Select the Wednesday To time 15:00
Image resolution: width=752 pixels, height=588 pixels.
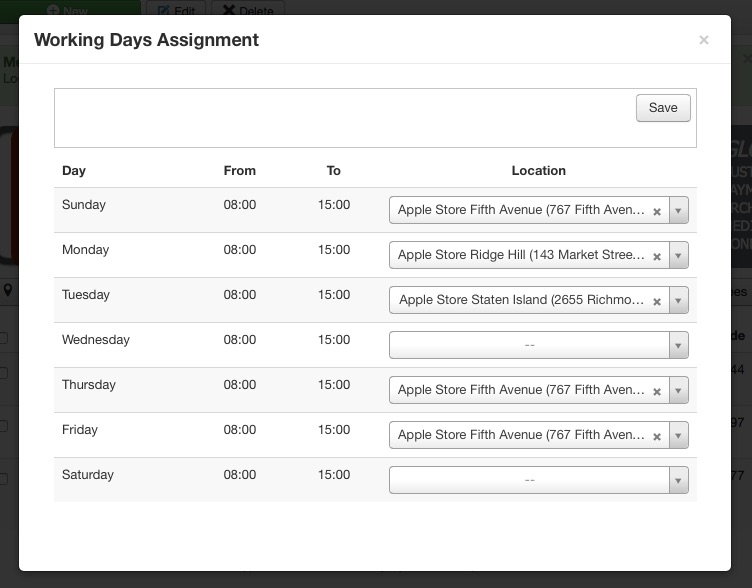point(334,340)
